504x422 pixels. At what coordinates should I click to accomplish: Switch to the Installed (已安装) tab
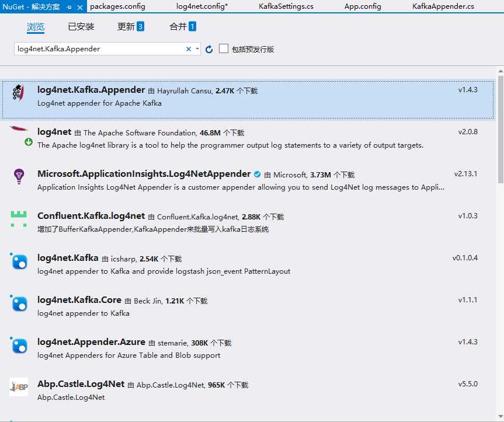(81, 27)
